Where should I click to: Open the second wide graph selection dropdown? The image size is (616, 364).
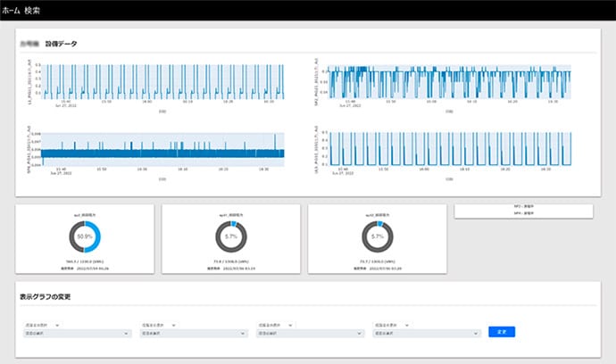point(191,334)
